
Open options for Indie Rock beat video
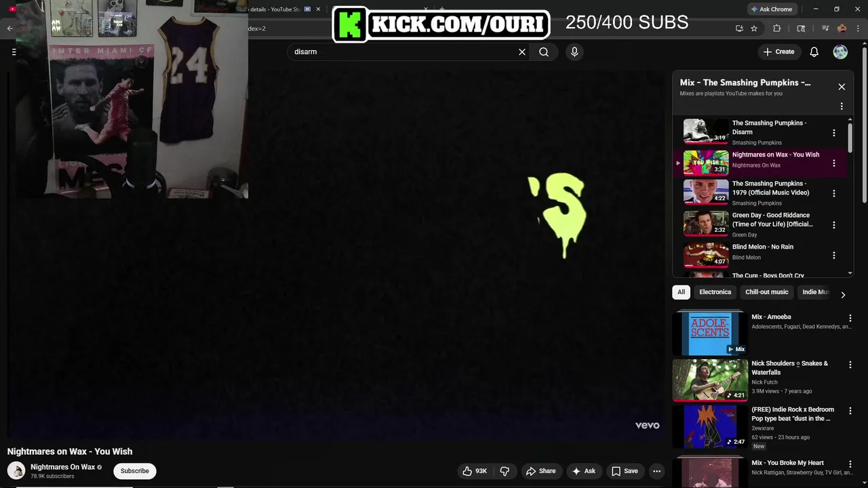tap(850, 411)
